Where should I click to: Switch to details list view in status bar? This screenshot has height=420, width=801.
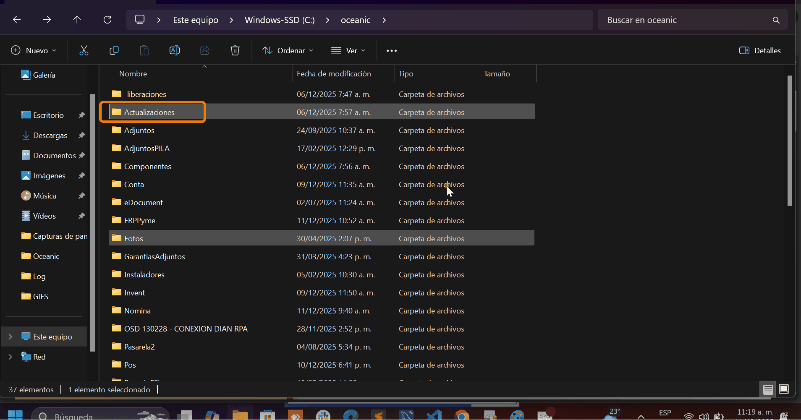pyautogui.click(x=767, y=389)
